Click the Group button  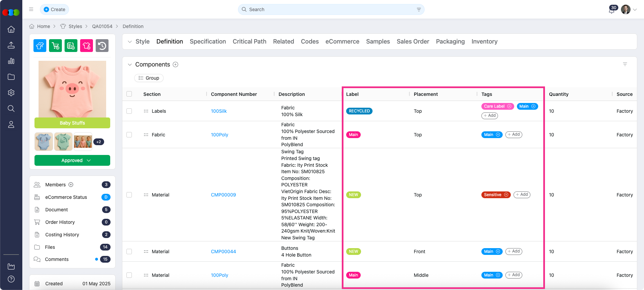(149, 78)
